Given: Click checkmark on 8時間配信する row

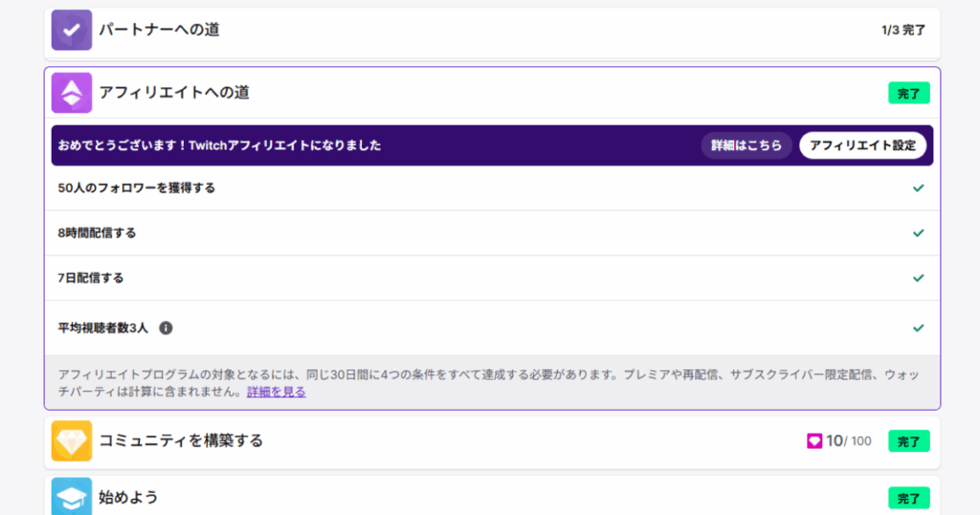Looking at the screenshot, I should click(919, 233).
